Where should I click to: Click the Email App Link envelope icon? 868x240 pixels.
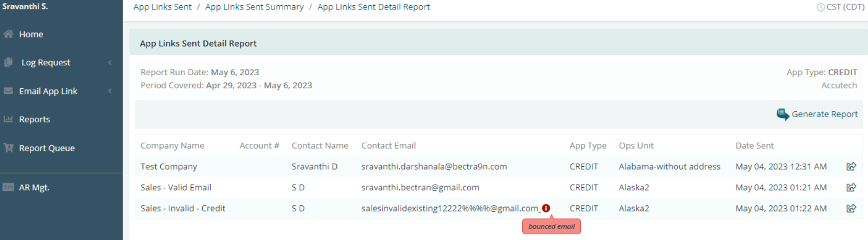coord(8,91)
